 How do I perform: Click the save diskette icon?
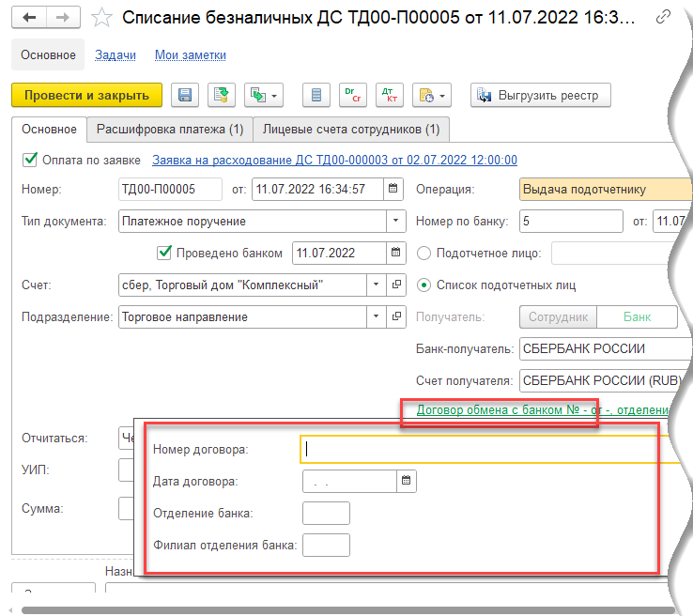tap(185, 95)
